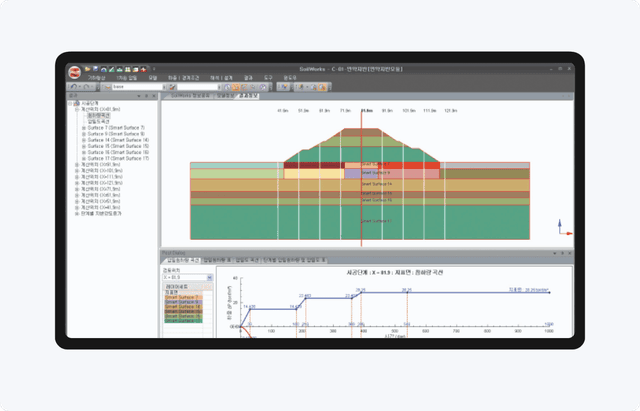This screenshot has height=411, width=640.
Task: Expand Surface 7 (Smart Surface 7) tree node
Action: pos(84,129)
